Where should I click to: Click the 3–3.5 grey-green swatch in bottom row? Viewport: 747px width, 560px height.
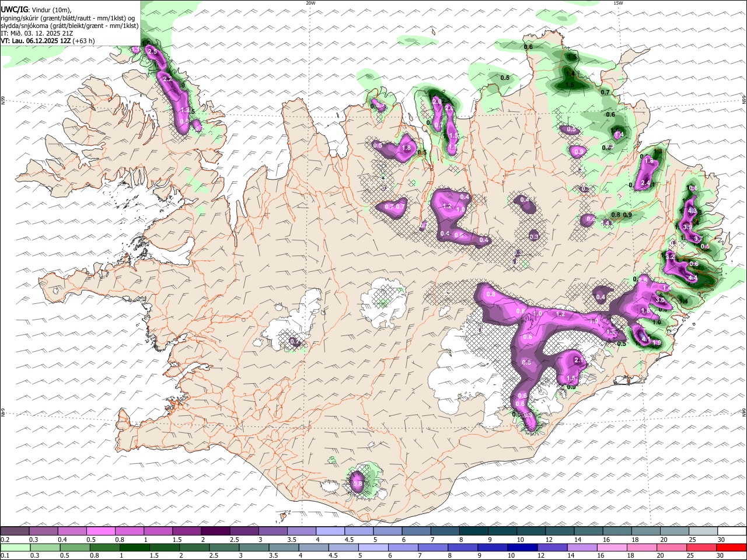(x=254, y=547)
